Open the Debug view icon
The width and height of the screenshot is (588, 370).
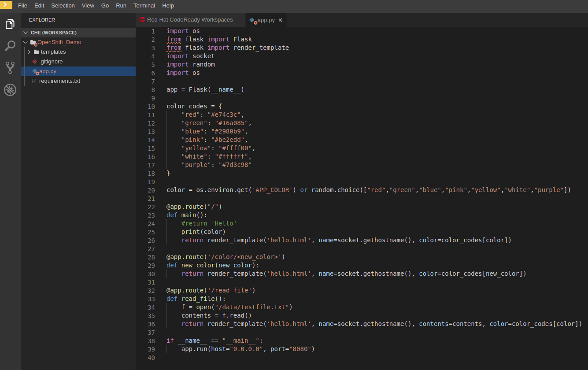[10, 90]
